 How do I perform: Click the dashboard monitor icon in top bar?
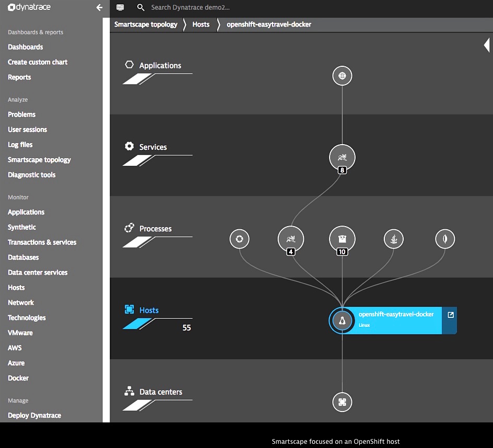coord(120,8)
